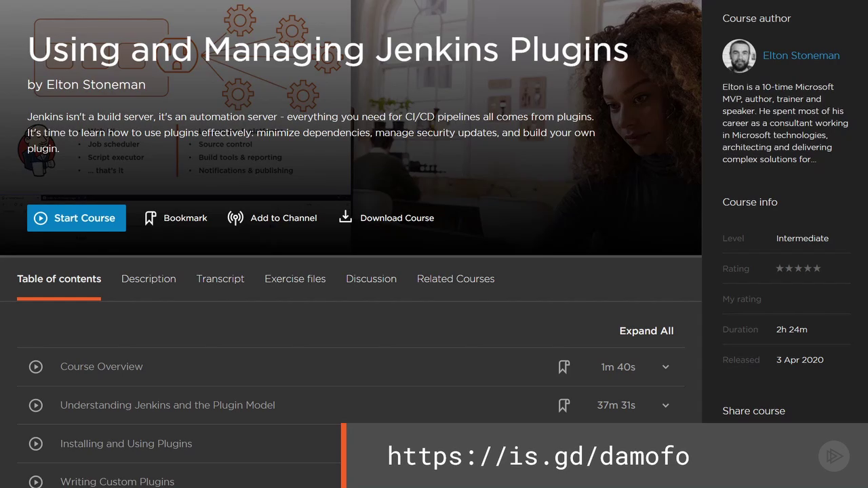The image size is (868, 488).
Task: Click the Download Course arrow icon
Action: point(345,217)
